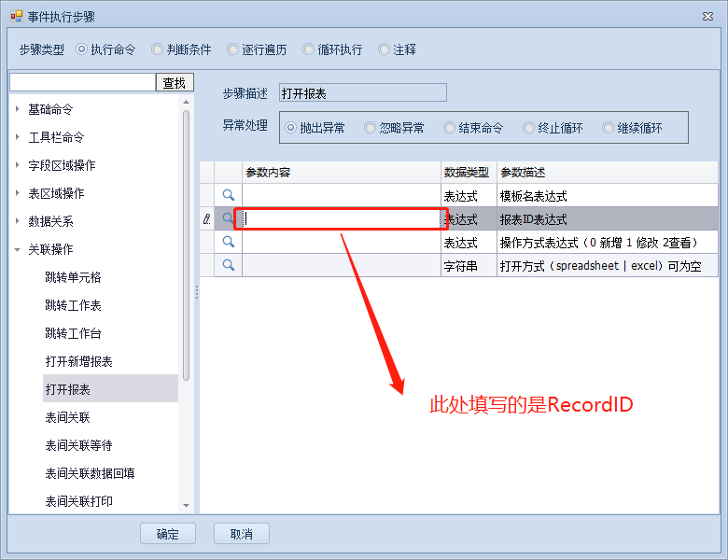Click the 确定 button

click(168, 534)
